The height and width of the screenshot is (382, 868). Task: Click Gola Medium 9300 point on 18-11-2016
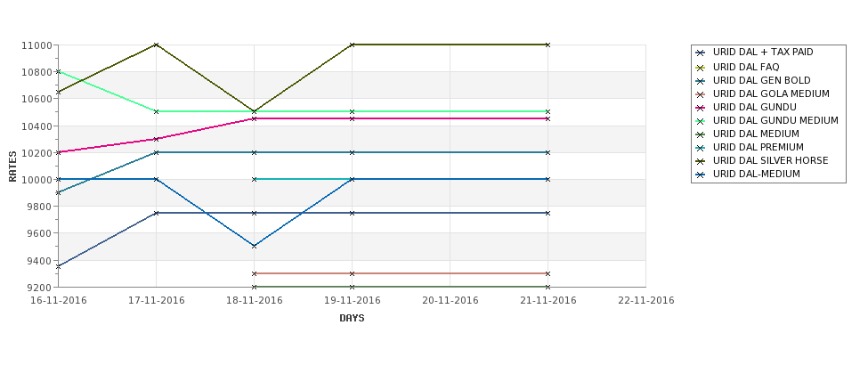click(x=254, y=273)
